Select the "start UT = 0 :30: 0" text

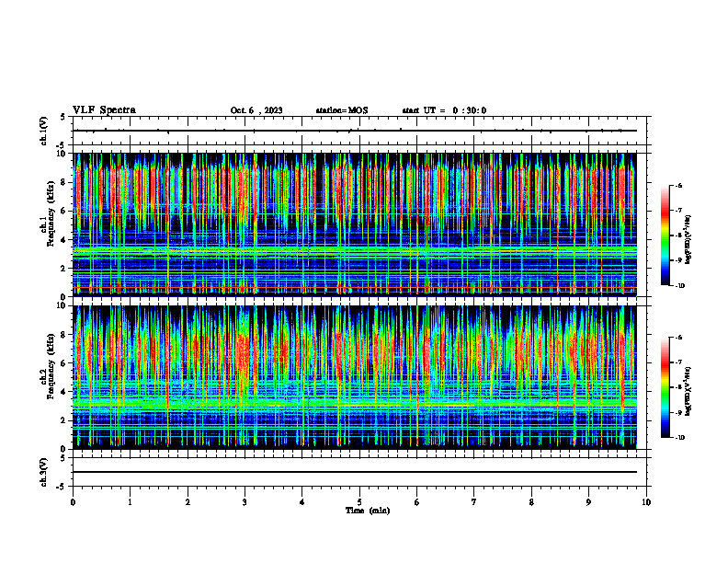click(x=444, y=110)
